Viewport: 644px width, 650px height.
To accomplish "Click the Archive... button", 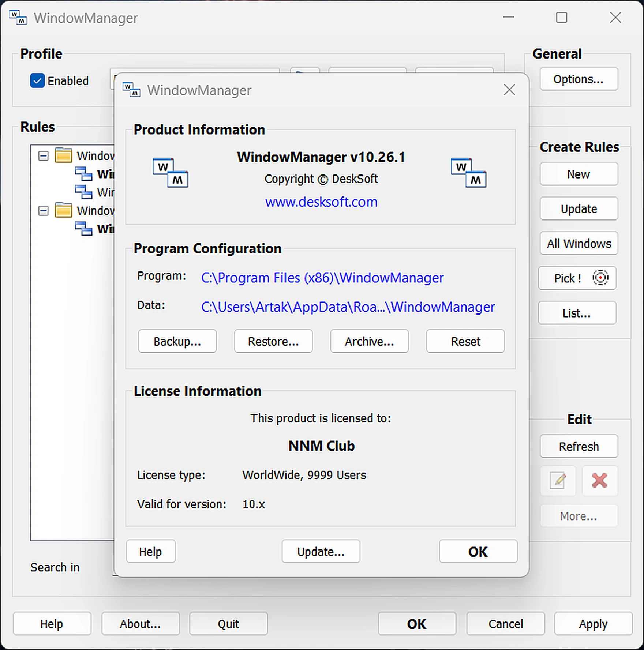I will point(369,341).
